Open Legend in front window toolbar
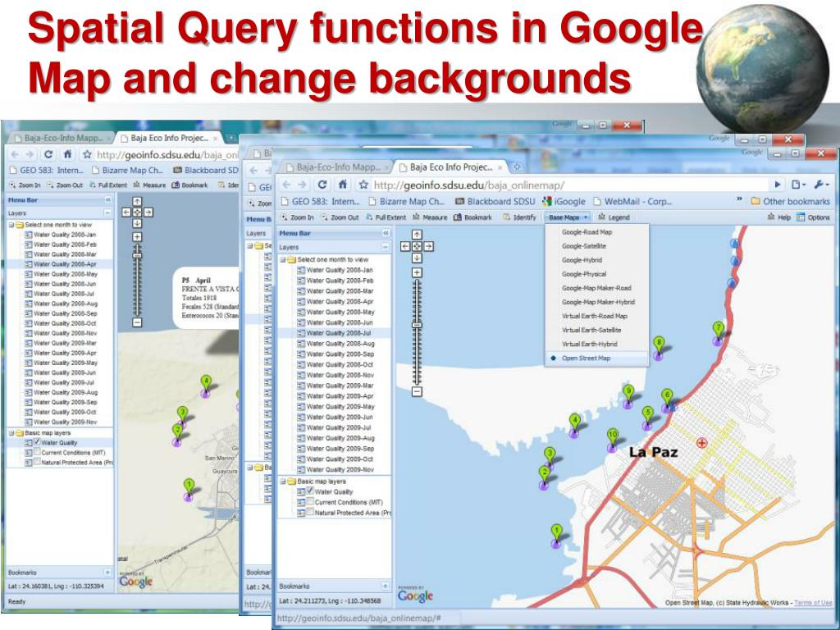 click(x=614, y=217)
